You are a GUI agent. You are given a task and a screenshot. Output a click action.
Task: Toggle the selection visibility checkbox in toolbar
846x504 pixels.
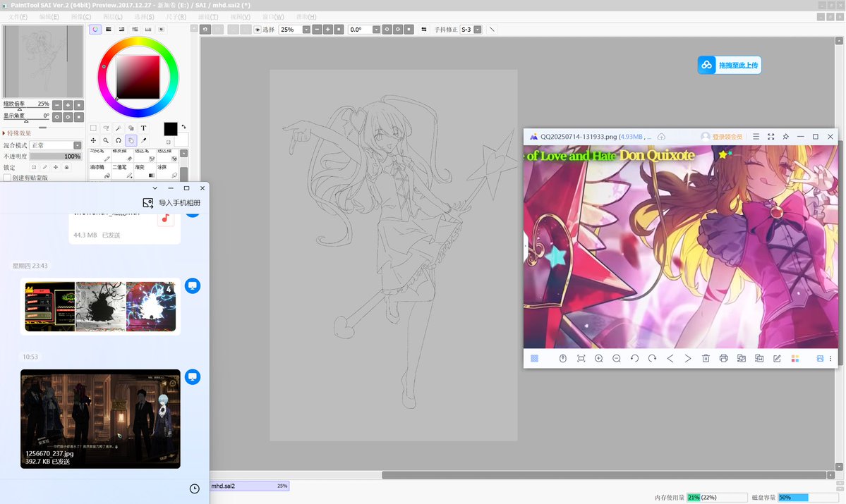[258, 30]
